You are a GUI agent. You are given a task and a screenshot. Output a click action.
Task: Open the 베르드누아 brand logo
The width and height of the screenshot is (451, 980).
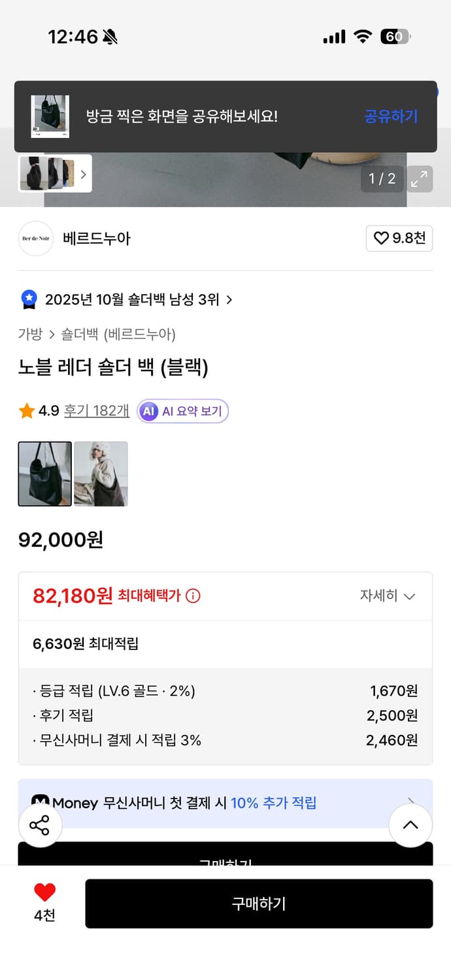point(36,238)
